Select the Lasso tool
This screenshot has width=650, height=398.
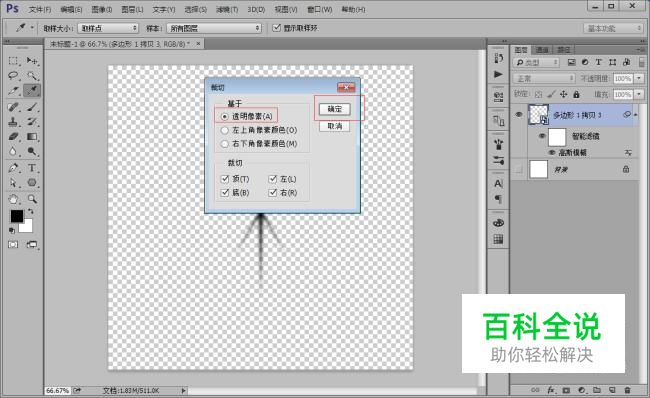point(13,75)
